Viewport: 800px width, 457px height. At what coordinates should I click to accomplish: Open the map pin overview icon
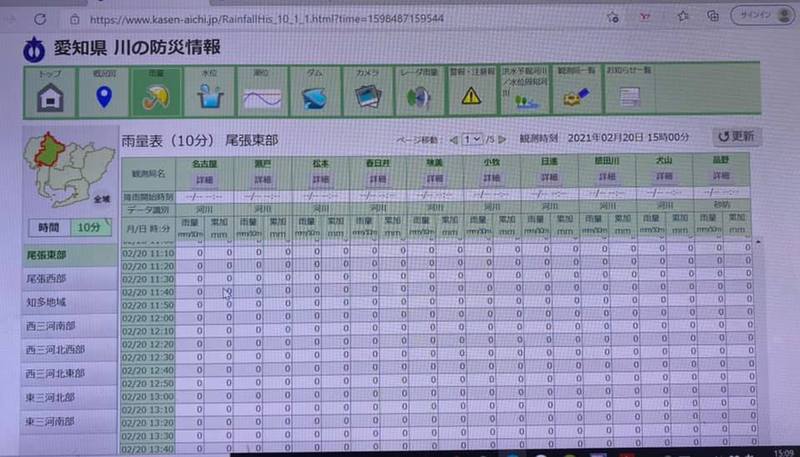tap(103, 97)
